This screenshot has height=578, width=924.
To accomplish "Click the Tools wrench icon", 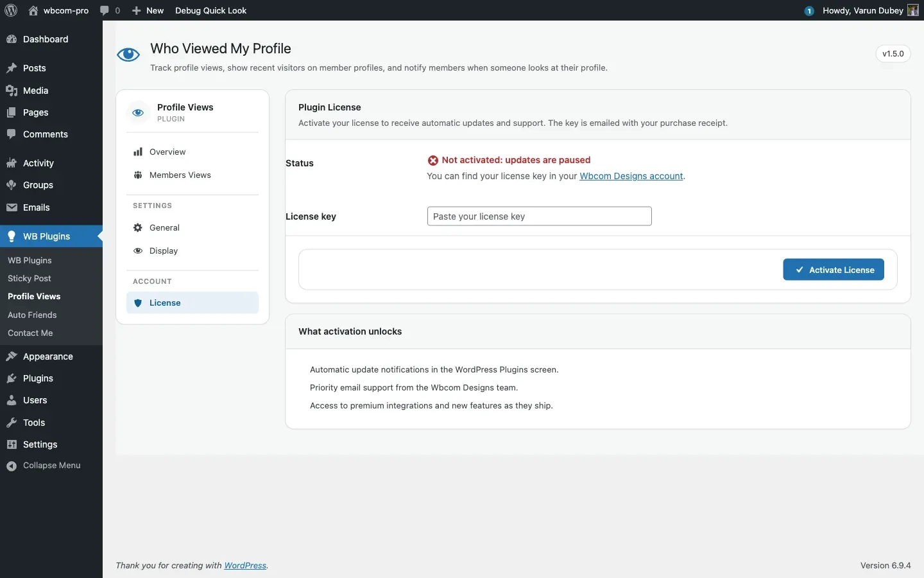I will [12, 423].
